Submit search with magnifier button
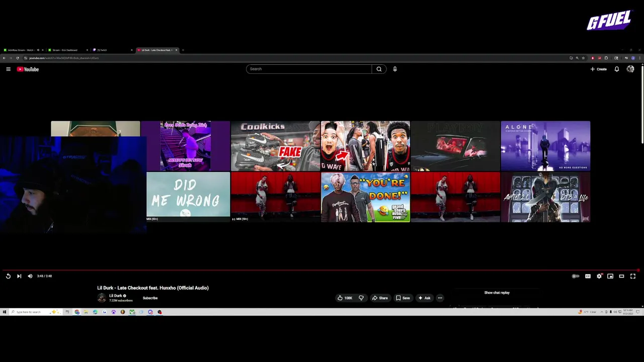This screenshot has height=362, width=644. click(379, 69)
